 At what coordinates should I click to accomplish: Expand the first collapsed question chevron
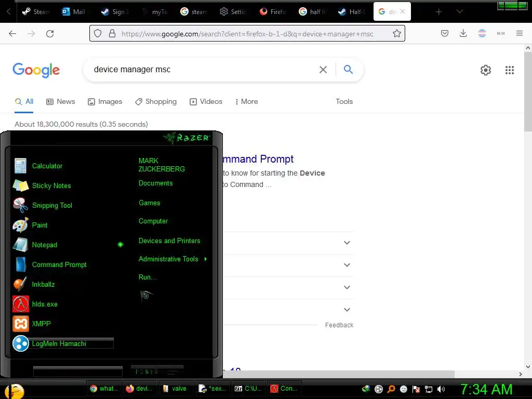pos(347,243)
